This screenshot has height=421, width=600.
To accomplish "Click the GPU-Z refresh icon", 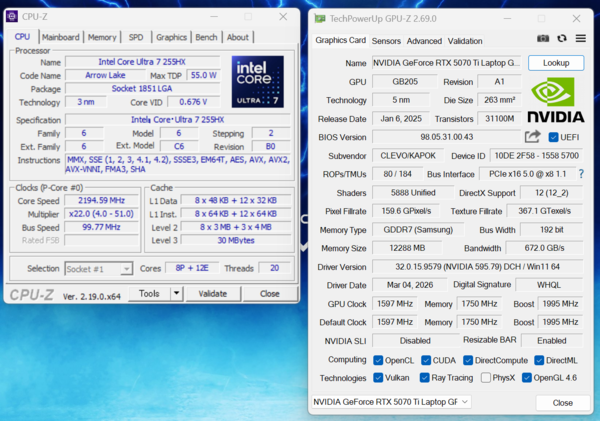I will tap(561, 38).
